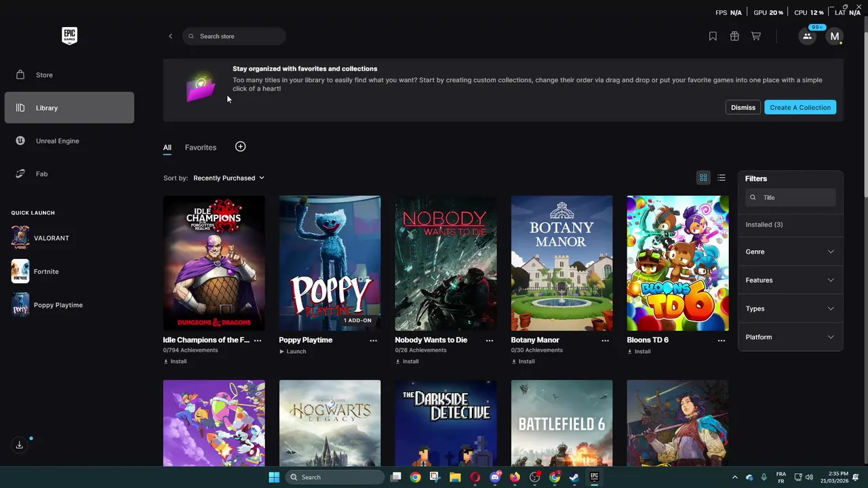Image resolution: width=868 pixels, height=488 pixels.
Task: Click the Title filter input
Action: [790, 197]
